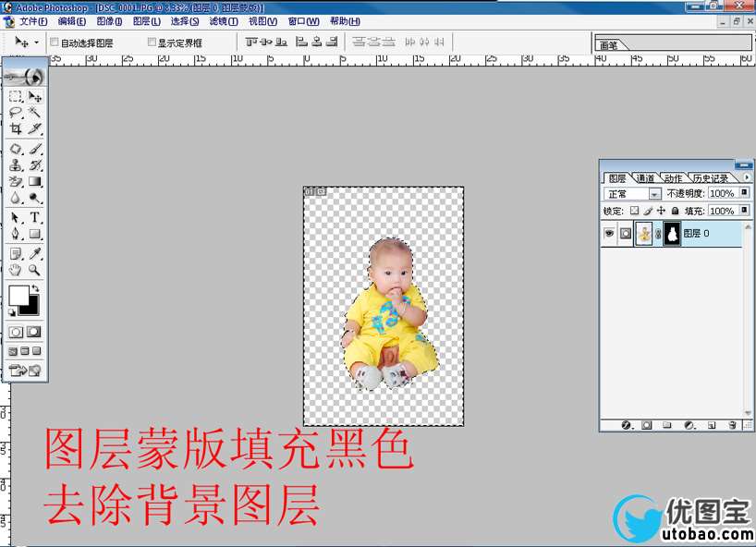Swap foreground and background colors
Viewport: 756px width, 547px height.
(x=35, y=288)
